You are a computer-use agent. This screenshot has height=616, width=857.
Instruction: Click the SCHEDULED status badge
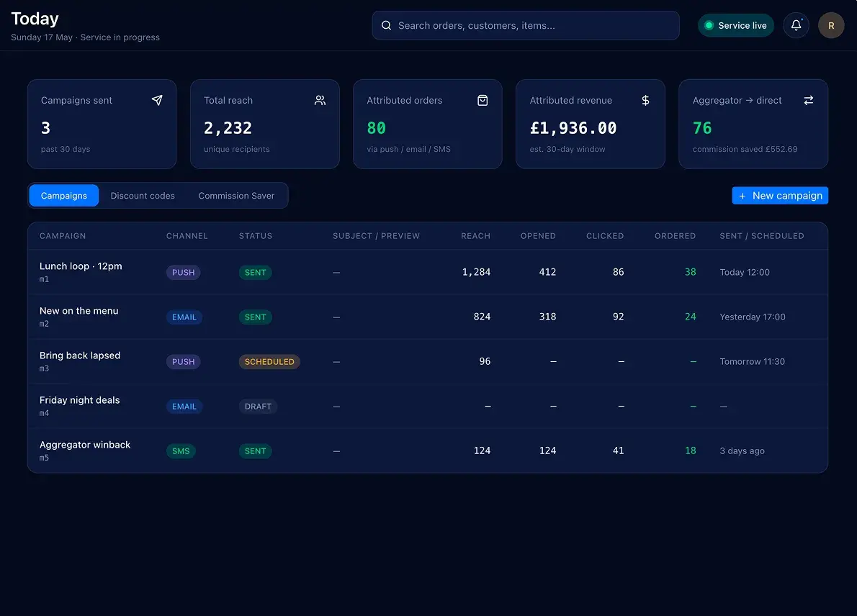tap(269, 361)
